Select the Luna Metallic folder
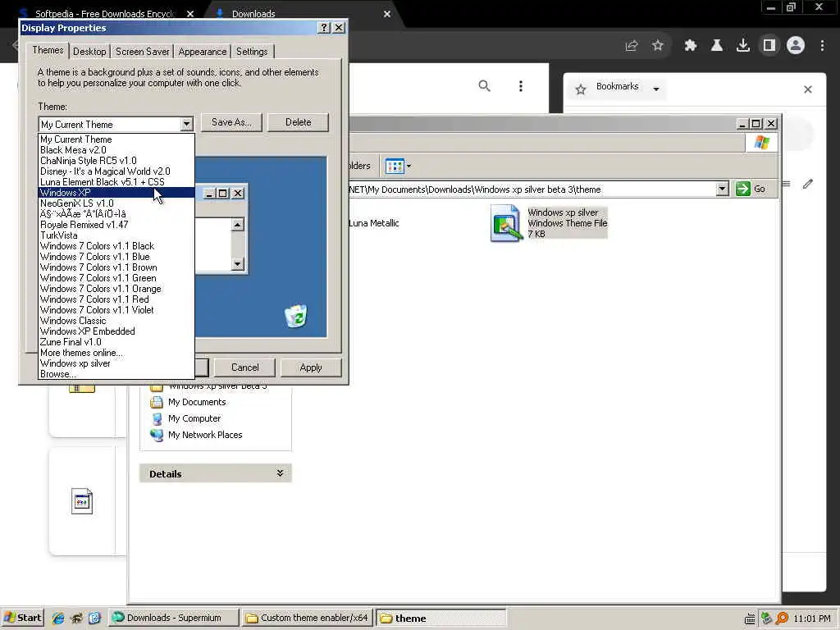This screenshot has width=840, height=630. click(x=373, y=223)
